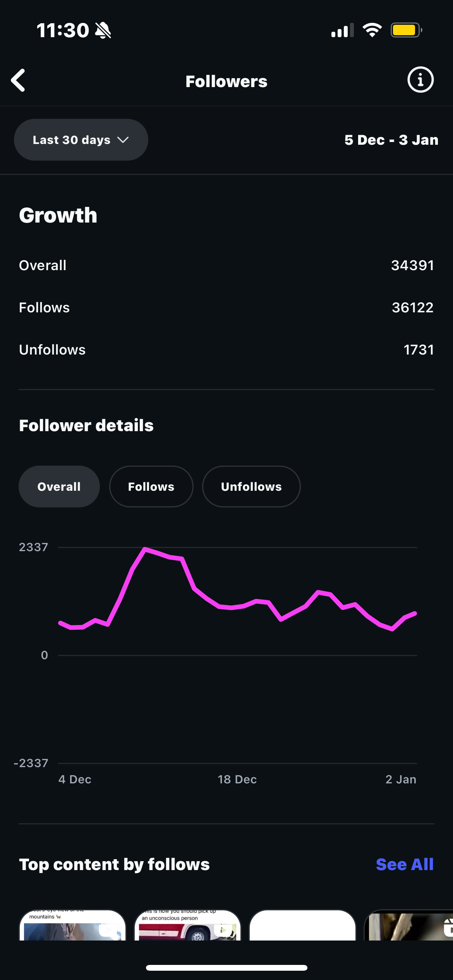Screen dimensions: 453x980
Task: Tap the peak point on follower chart
Action: pyautogui.click(x=145, y=548)
